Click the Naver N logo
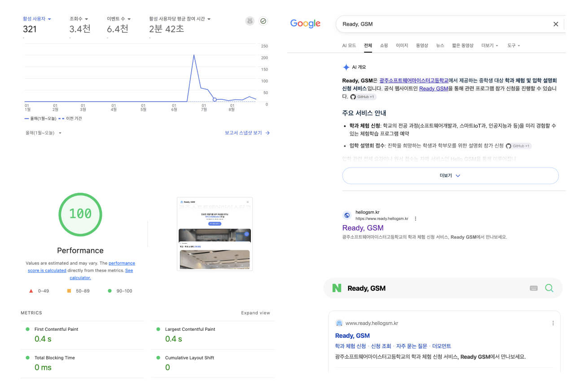The image size is (588, 391). 337,288
